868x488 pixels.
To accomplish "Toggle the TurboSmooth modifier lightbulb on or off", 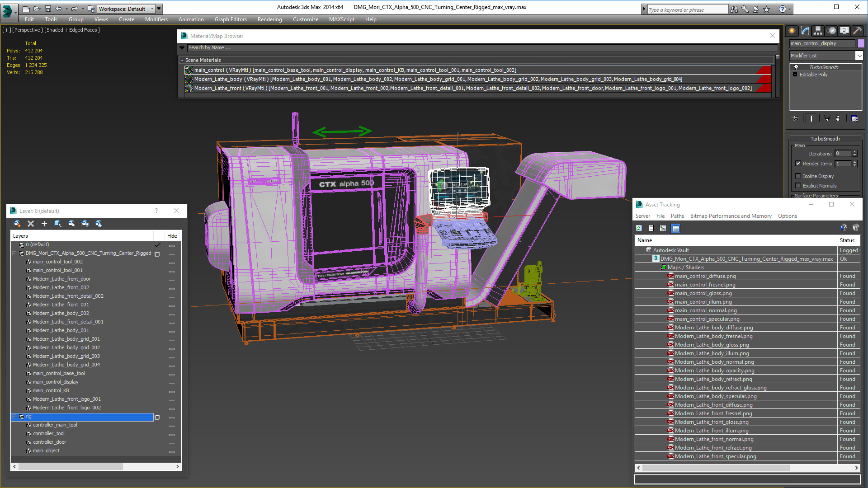I will (796, 67).
